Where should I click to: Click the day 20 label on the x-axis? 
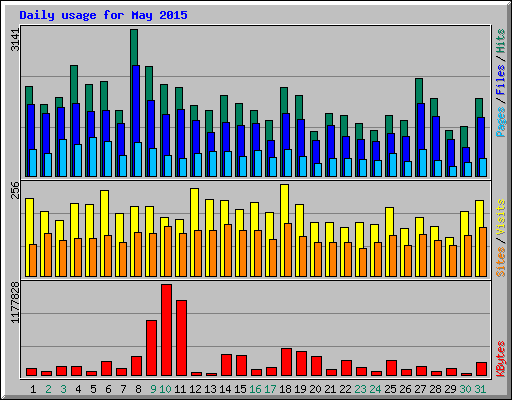315,389
